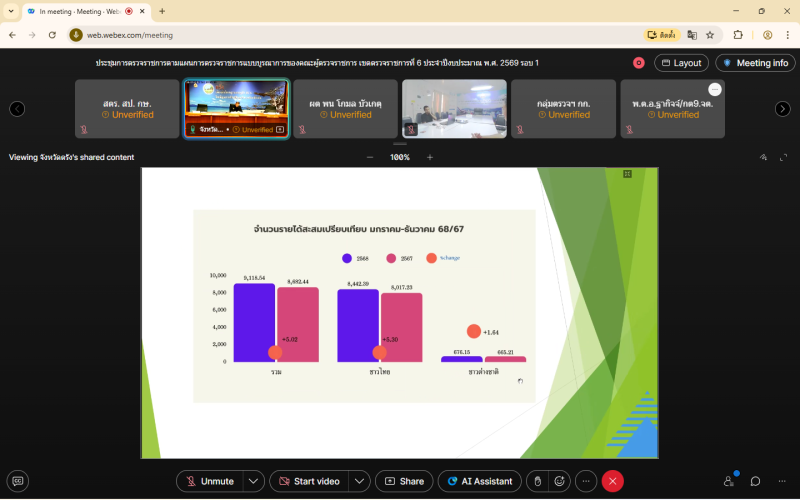Click the recording indicator icon

coord(639,63)
